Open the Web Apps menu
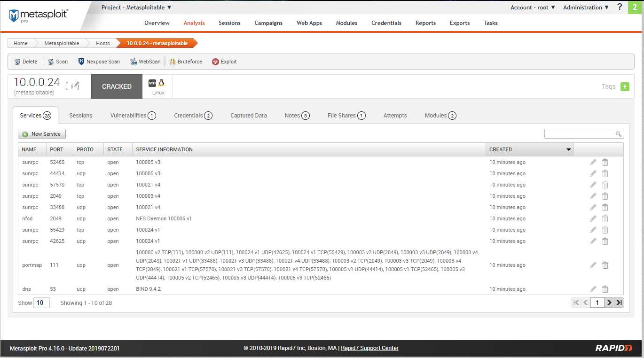The height and width of the screenshot is (358, 644). (x=309, y=23)
